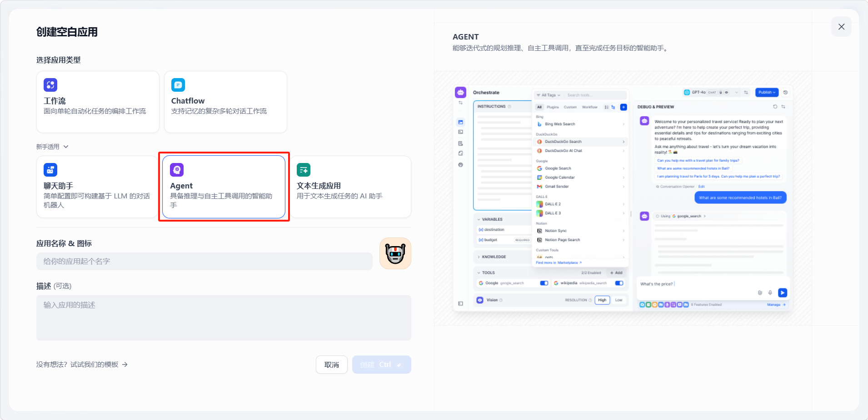This screenshot has width=868, height=420.
Task: Close the create app dialog
Action: (841, 27)
